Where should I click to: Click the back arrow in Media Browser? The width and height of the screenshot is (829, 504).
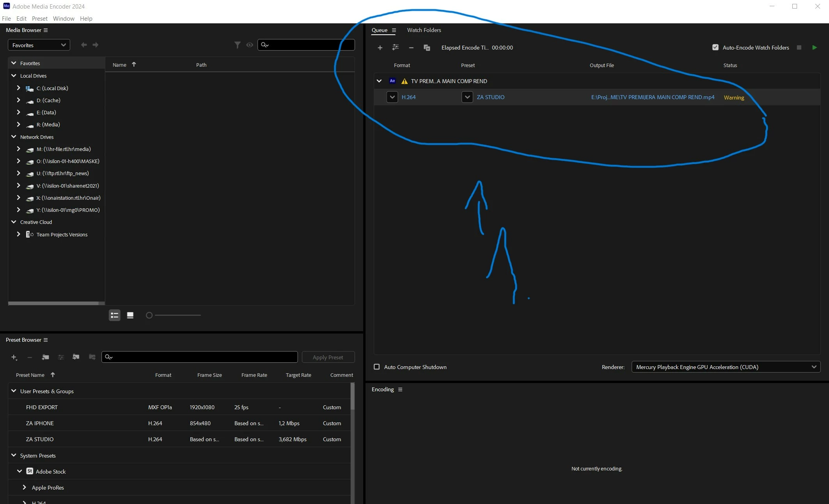coord(83,45)
